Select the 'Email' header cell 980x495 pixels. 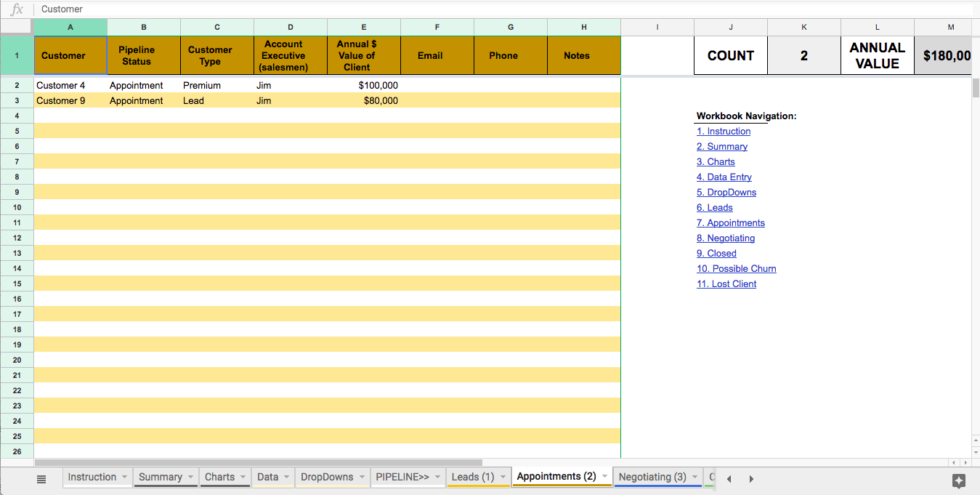point(437,55)
